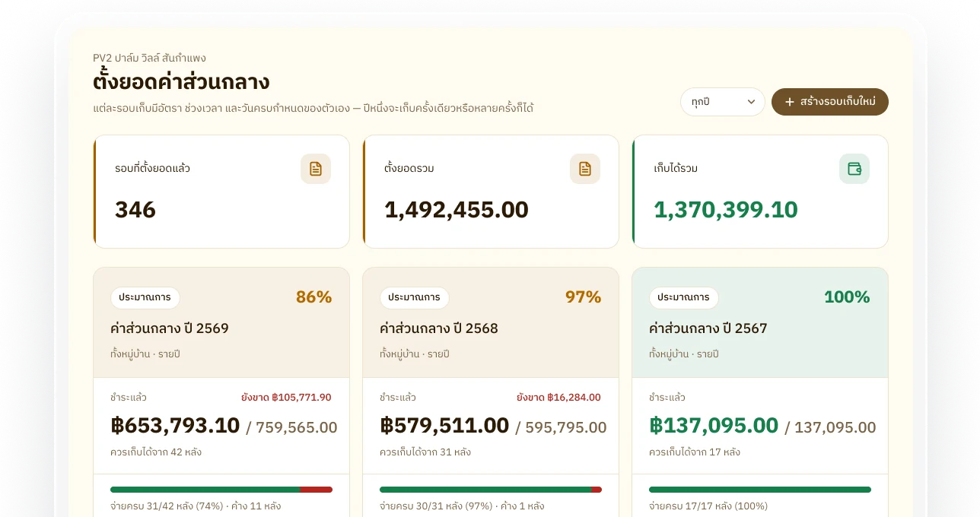Click ประมาณการ badge on 2569 card
Screen dimensions: 980x517
(145, 297)
